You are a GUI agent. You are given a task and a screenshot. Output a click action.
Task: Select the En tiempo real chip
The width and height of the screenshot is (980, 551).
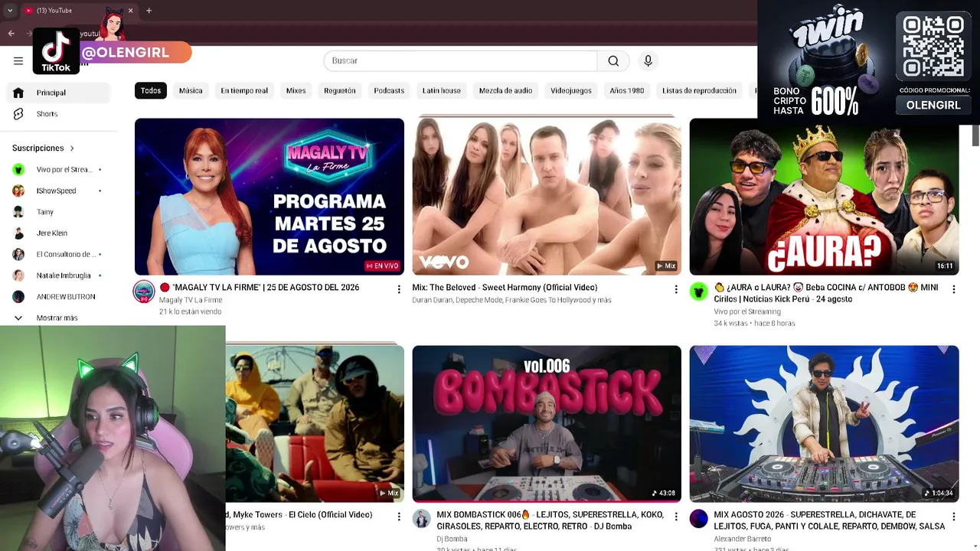pyautogui.click(x=244, y=91)
